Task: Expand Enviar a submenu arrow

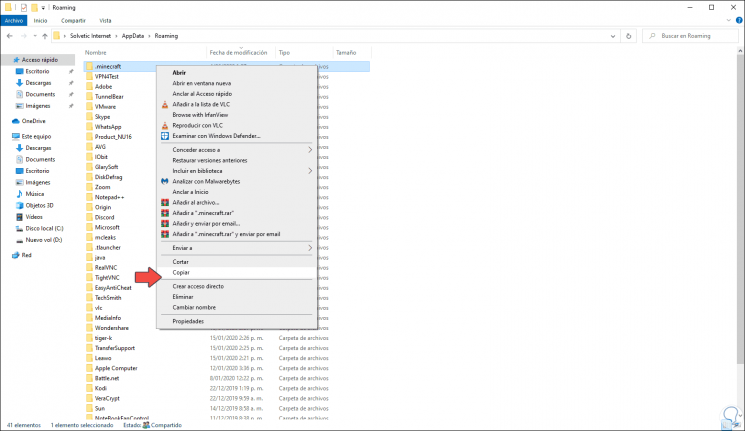Action: pos(310,248)
